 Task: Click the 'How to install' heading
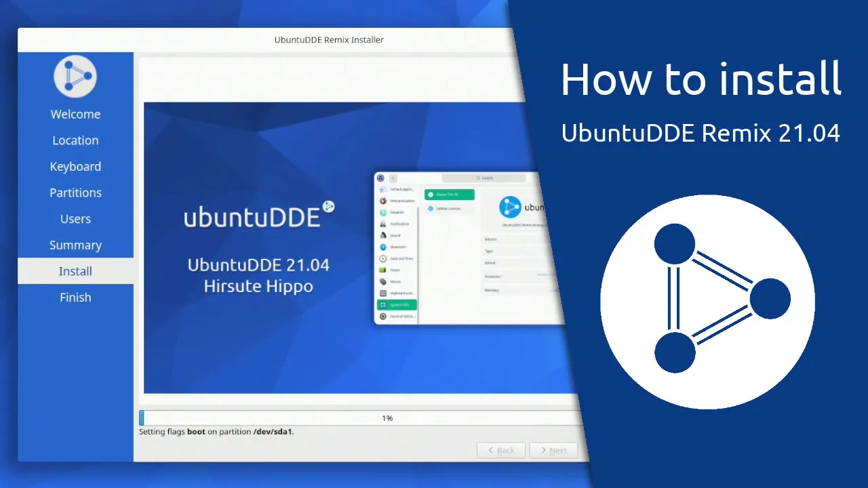(701, 79)
